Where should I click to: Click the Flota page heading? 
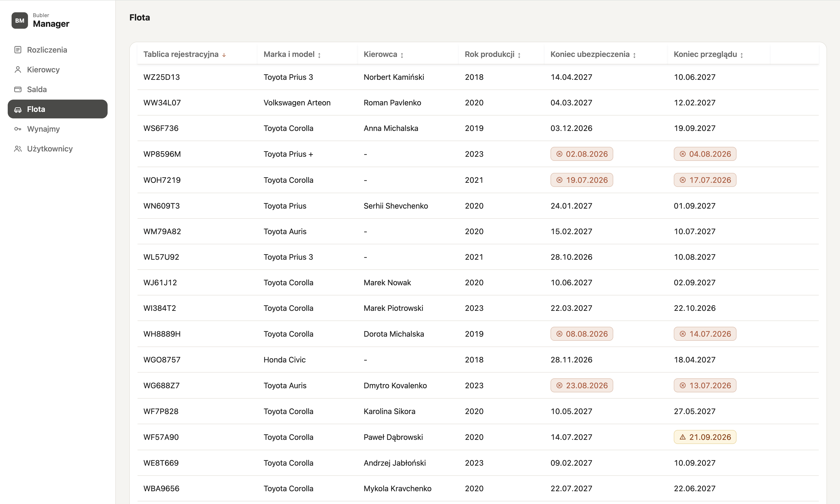pos(140,17)
